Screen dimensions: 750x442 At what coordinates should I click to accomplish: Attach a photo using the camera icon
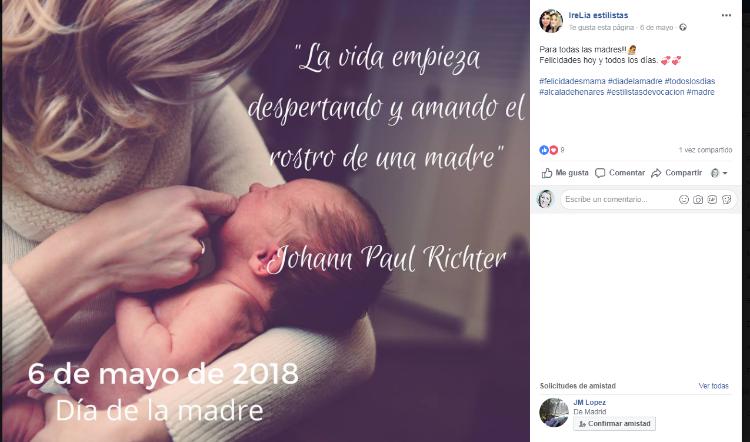(698, 199)
